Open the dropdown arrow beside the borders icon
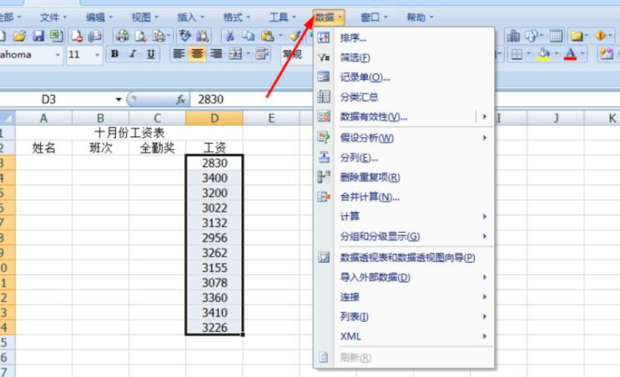The width and height of the screenshot is (620, 377). [x=529, y=54]
